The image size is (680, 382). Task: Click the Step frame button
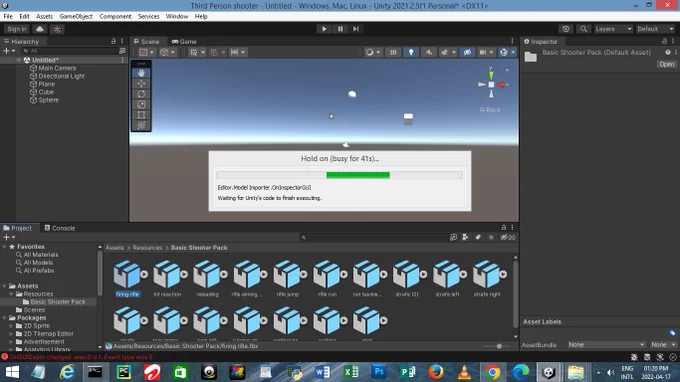(356, 29)
